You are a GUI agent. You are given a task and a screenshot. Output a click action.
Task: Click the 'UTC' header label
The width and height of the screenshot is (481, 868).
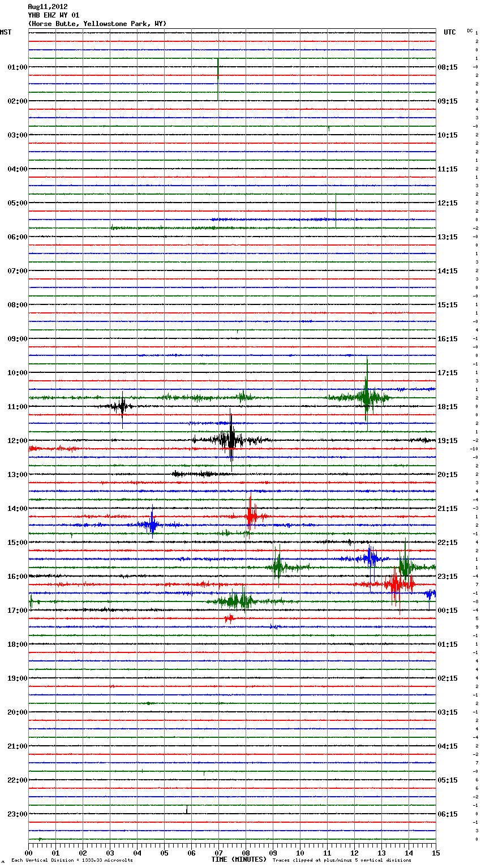[x=450, y=32]
